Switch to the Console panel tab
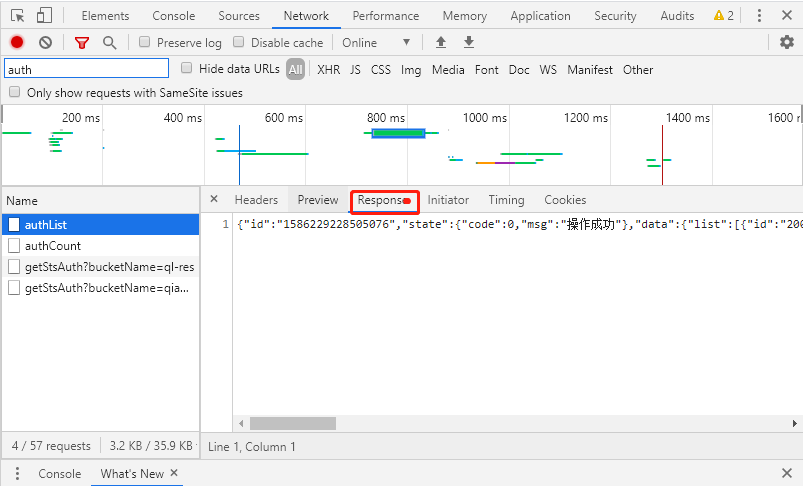Screen dimensions: 803x486 click(174, 16)
